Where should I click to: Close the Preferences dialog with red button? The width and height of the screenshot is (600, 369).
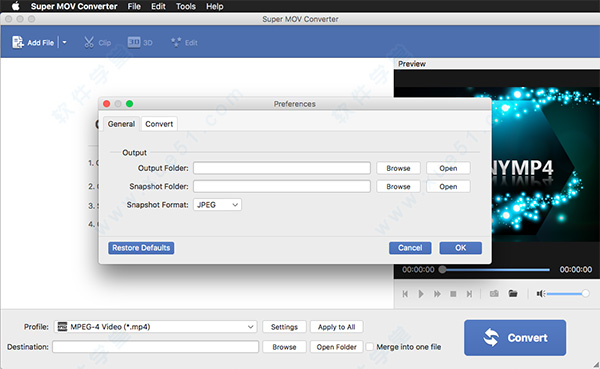pyautogui.click(x=107, y=104)
